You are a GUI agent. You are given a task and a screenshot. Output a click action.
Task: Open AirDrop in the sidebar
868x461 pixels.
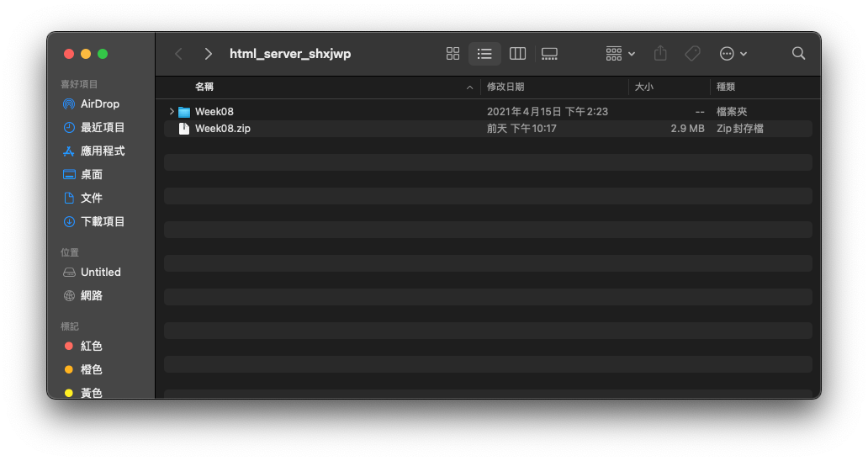click(99, 104)
